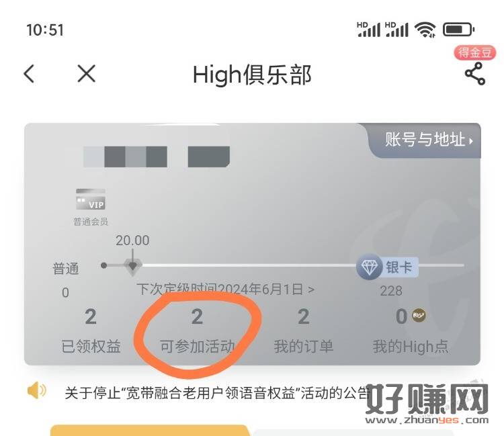Tap the level progress marker at 20.00
This screenshot has height=436, width=504.
click(x=133, y=266)
